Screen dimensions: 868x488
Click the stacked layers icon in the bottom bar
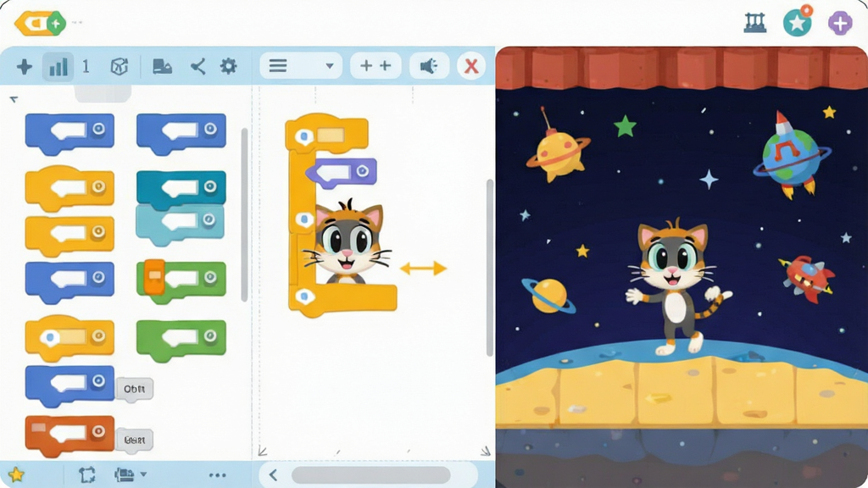tap(124, 474)
